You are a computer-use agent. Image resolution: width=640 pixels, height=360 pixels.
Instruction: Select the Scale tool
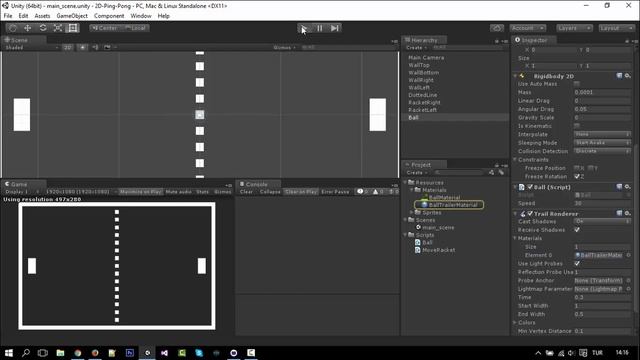coord(58,28)
